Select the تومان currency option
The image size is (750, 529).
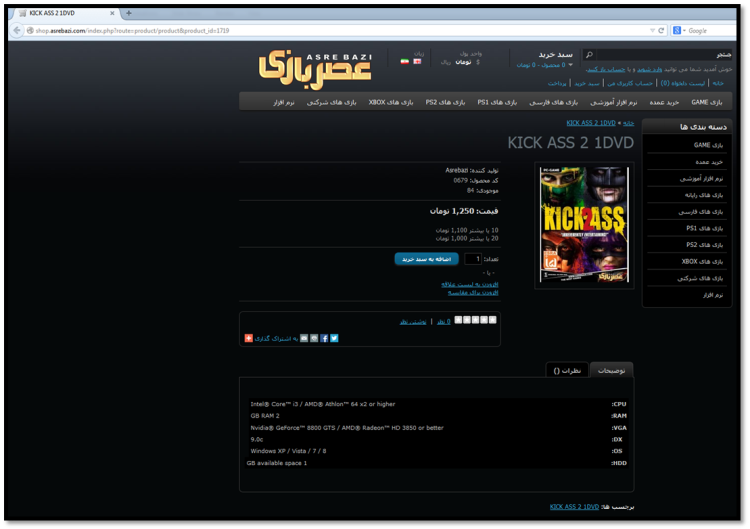[x=463, y=62]
